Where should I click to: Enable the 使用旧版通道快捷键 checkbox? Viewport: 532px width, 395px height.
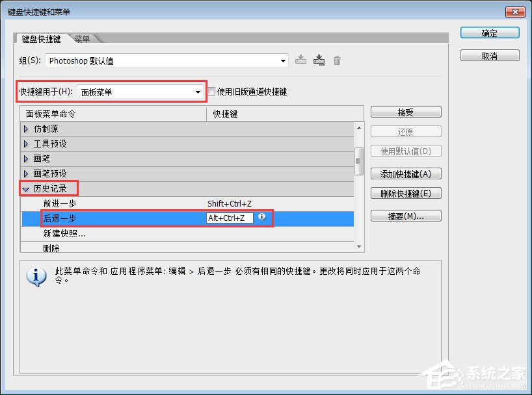click(x=212, y=92)
